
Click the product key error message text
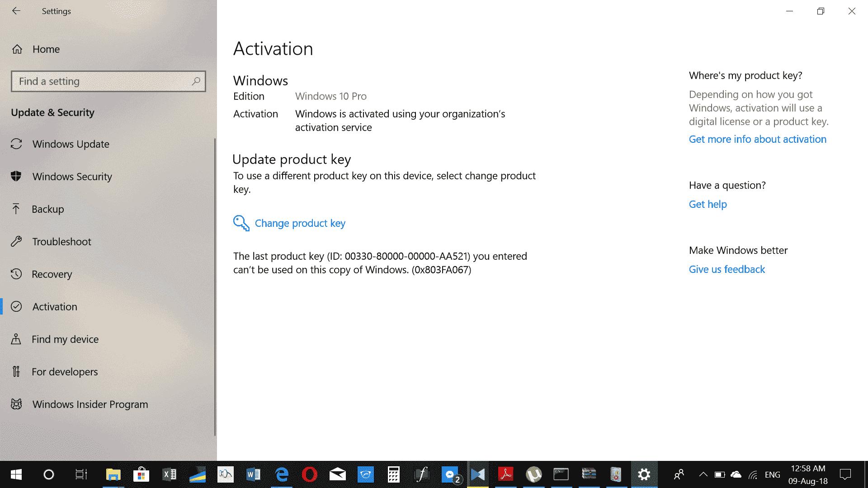tap(380, 263)
